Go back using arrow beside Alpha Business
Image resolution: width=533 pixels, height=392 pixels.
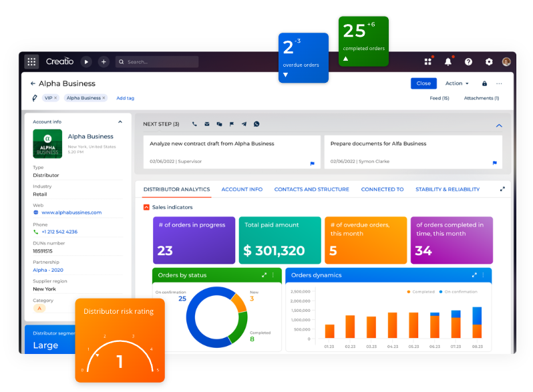click(x=33, y=83)
